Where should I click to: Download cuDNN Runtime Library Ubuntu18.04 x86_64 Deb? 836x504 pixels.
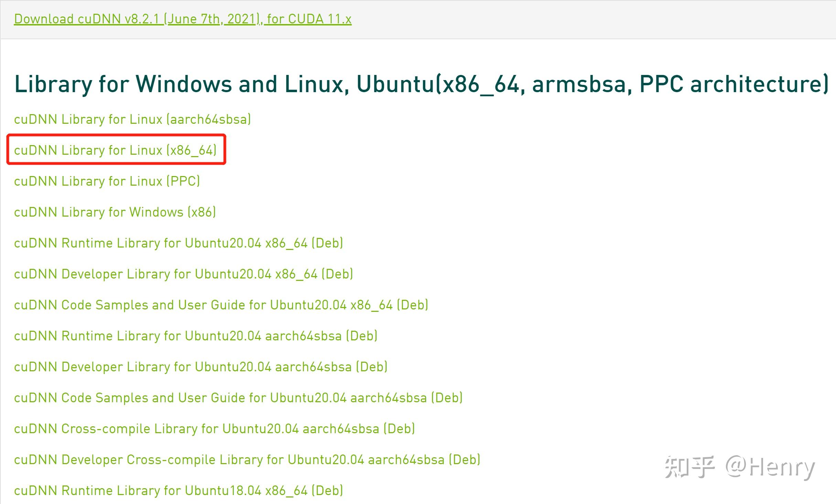tap(178, 491)
